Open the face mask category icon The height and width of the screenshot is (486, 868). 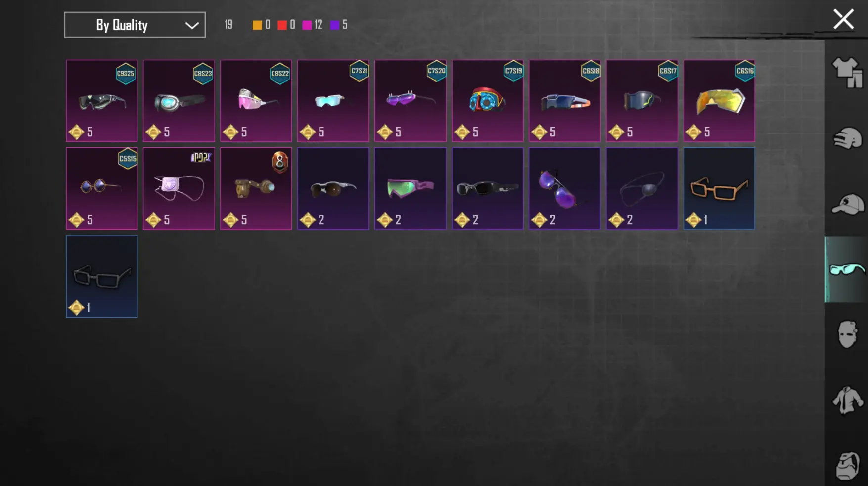[x=847, y=335]
